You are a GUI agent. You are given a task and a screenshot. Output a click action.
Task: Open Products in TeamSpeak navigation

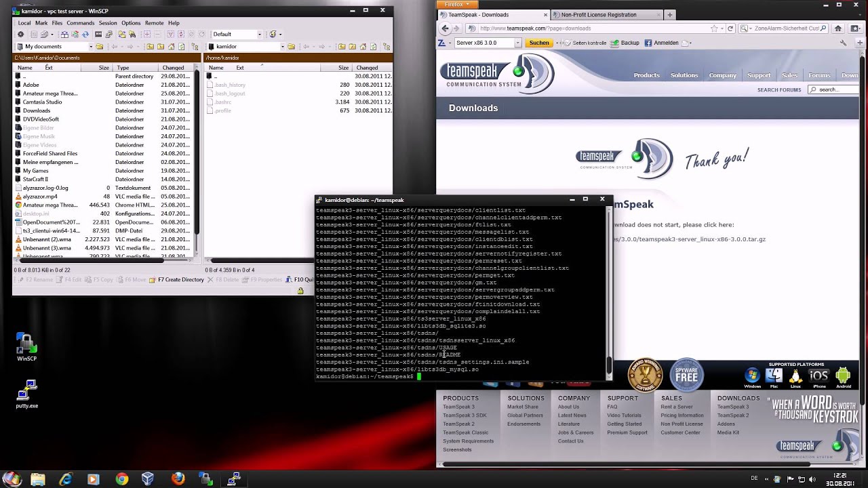(x=646, y=75)
